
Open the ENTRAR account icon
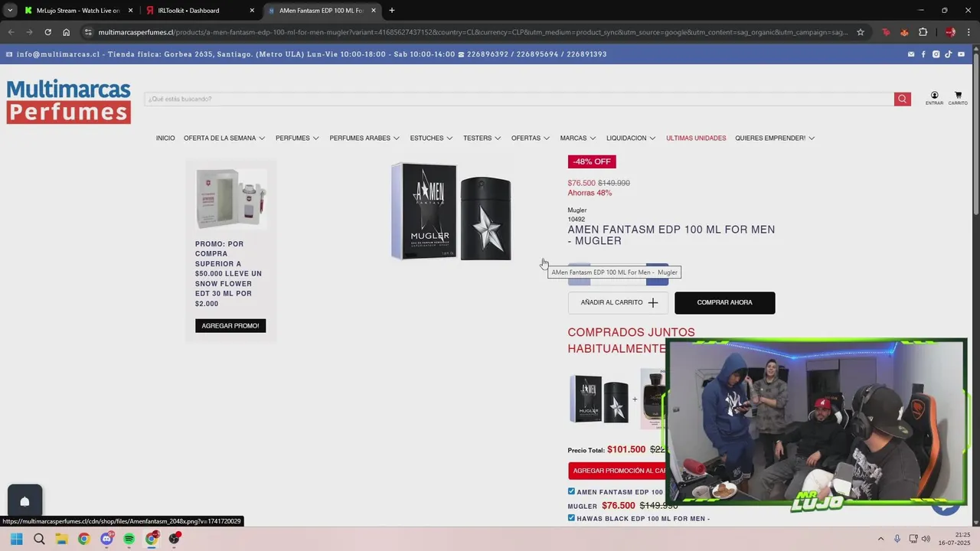pos(934,99)
